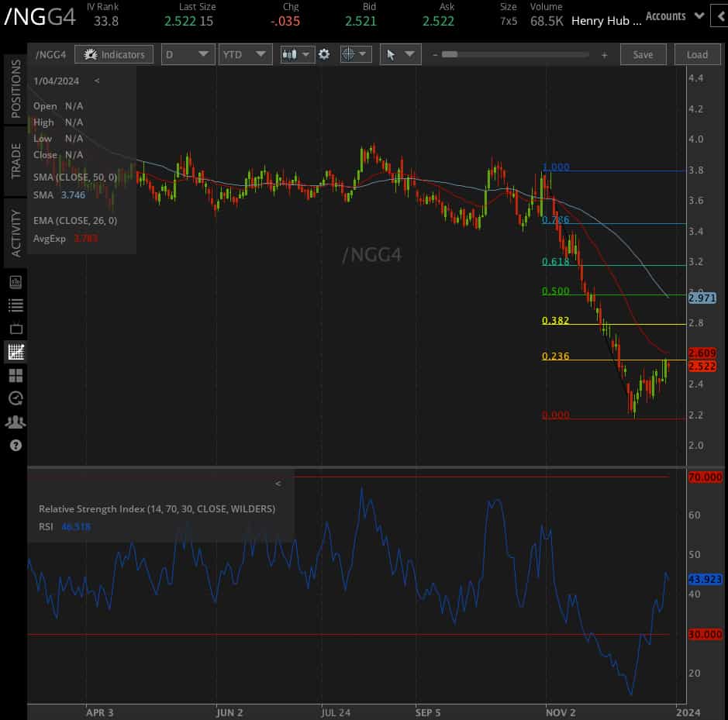
Task: Select the active Charts sidebar icon
Action: (16, 351)
